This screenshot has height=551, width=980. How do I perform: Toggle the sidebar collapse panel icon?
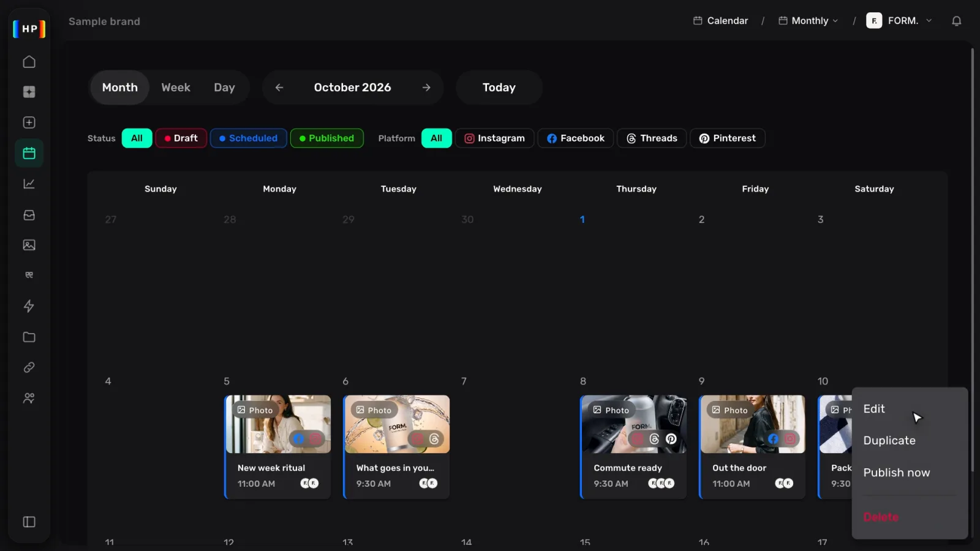point(29,522)
